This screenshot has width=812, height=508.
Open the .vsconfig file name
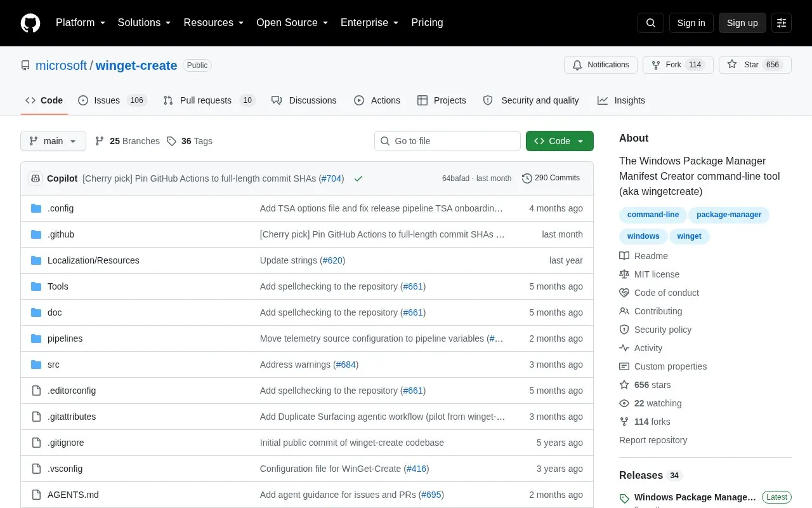click(x=65, y=469)
